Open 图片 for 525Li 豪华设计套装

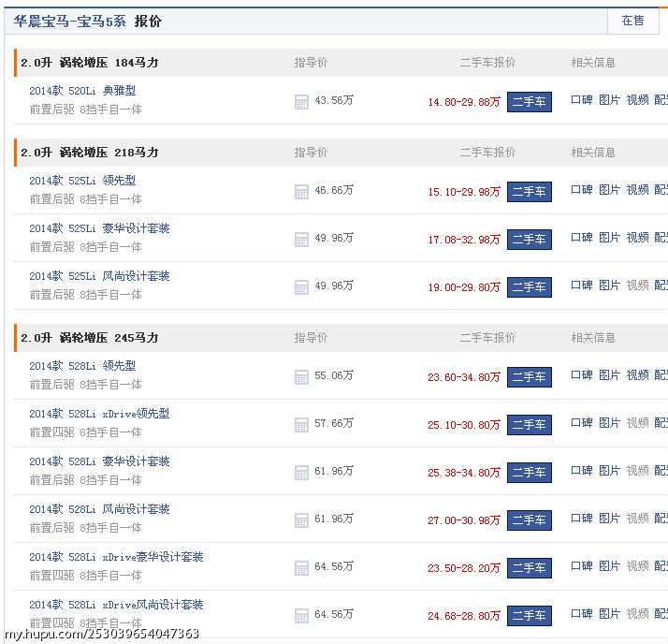(x=609, y=238)
